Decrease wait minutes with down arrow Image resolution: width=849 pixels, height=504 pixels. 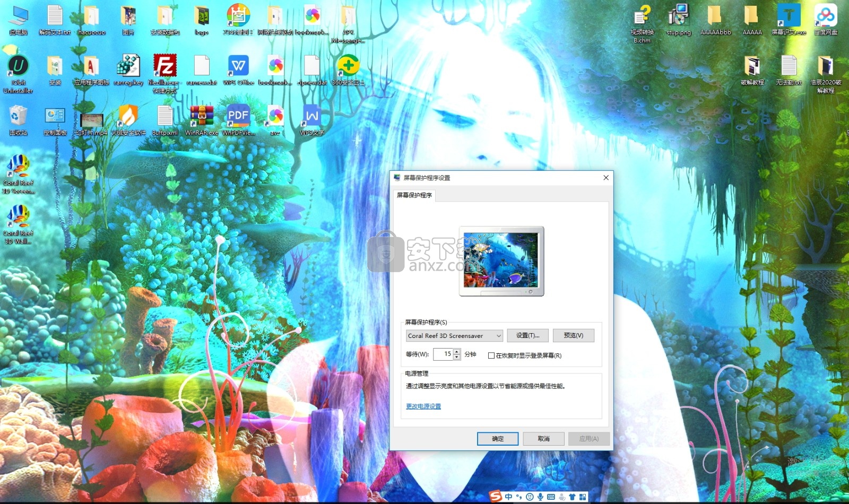457,357
